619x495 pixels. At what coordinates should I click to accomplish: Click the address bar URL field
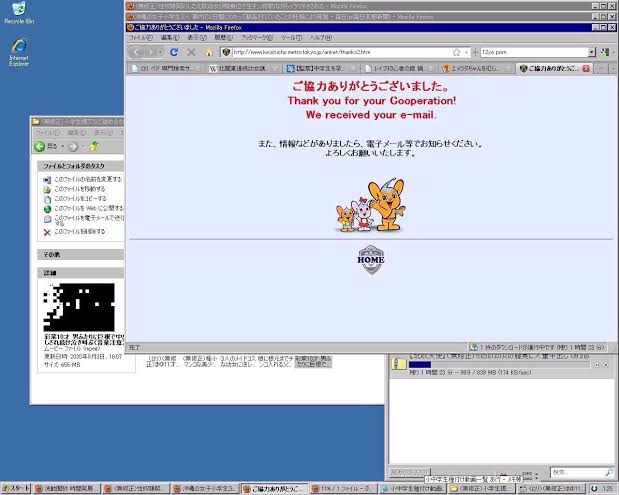coord(341,52)
